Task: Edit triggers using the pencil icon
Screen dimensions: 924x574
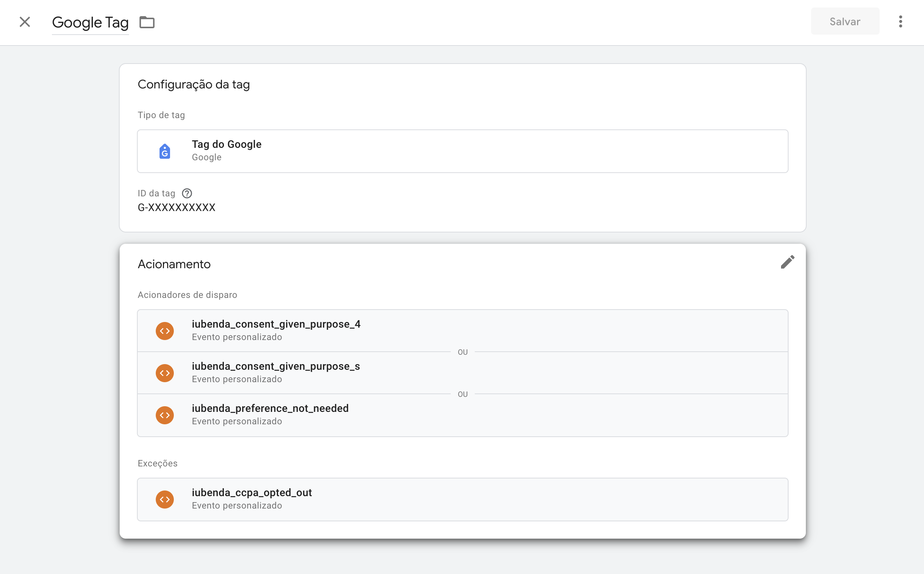Action: (787, 262)
